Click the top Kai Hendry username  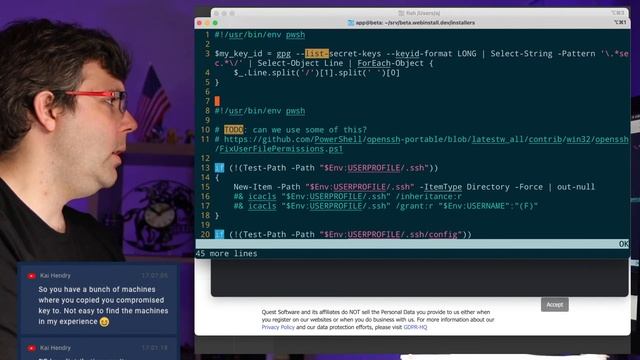(x=55, y=276)
